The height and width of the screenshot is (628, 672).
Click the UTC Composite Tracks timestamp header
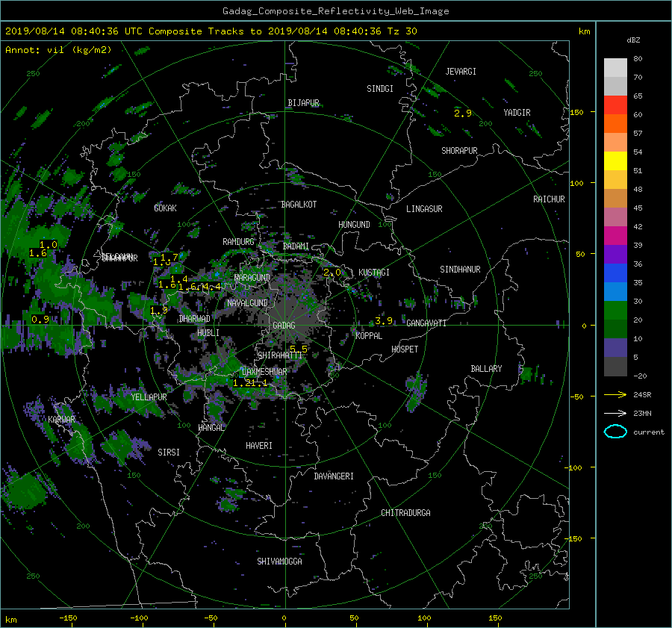(x=211, y=31)
